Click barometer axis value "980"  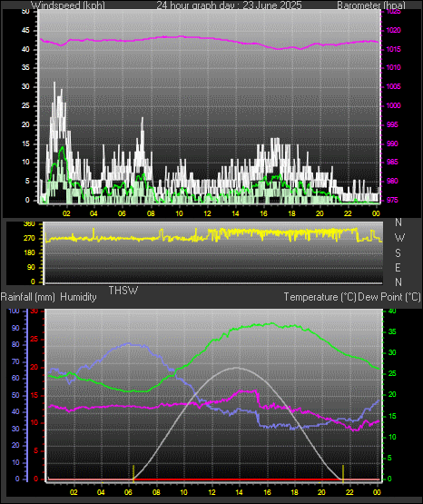tap(392, 181)
